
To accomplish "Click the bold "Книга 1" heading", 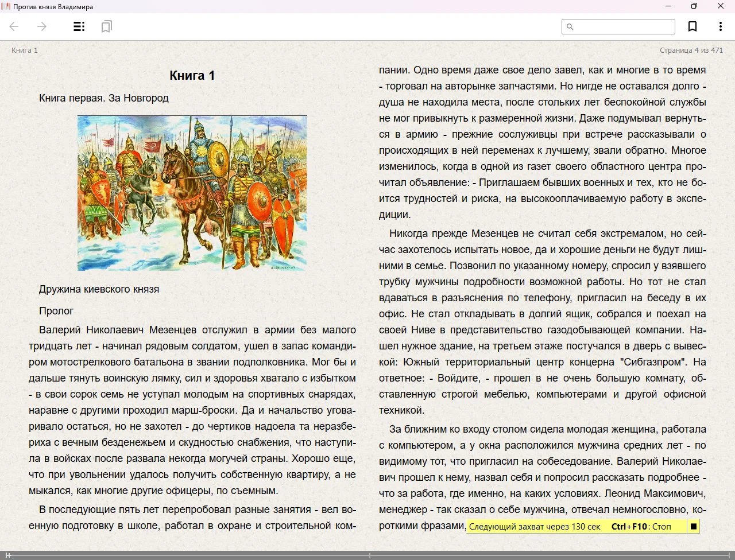I will [x=192, y=75].
